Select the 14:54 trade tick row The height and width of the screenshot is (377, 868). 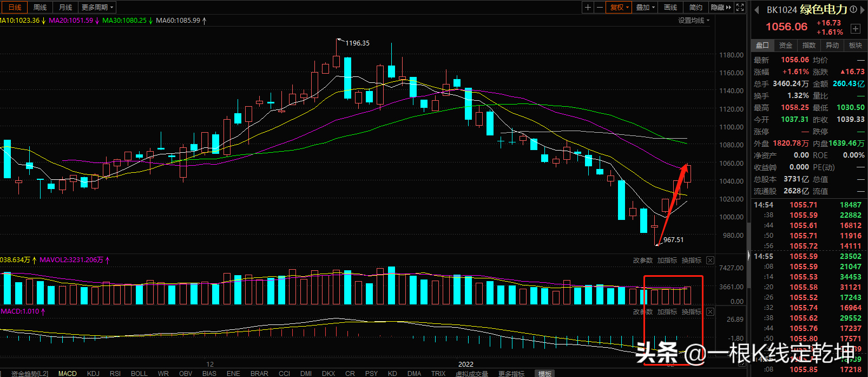[809, 205]
